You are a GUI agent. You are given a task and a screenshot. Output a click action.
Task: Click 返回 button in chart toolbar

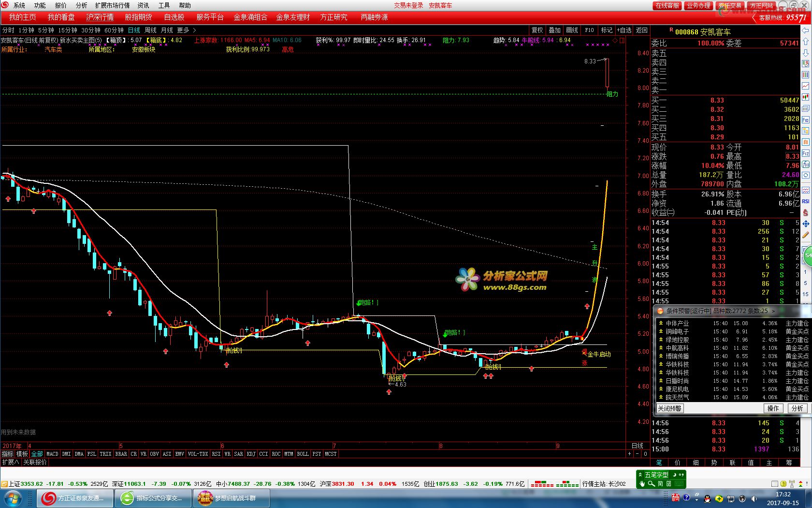(x=641, y=30)
